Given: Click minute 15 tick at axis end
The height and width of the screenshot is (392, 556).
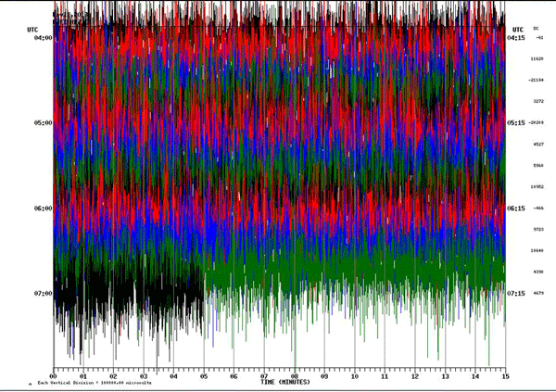Looking at the screenshot, I should click(504, 376).
